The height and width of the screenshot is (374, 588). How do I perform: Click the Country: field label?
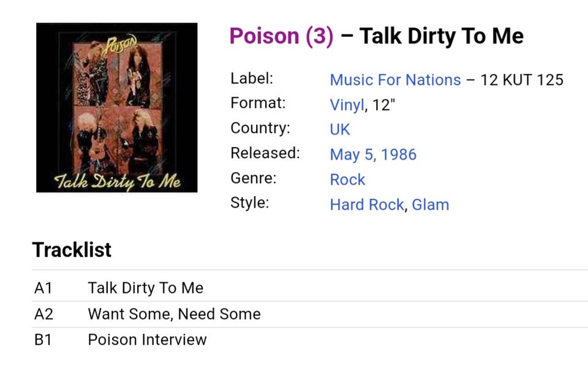[260, 128]
